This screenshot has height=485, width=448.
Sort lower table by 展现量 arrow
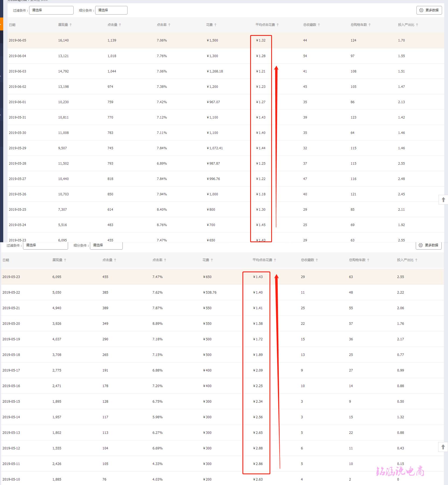[65, 260]
